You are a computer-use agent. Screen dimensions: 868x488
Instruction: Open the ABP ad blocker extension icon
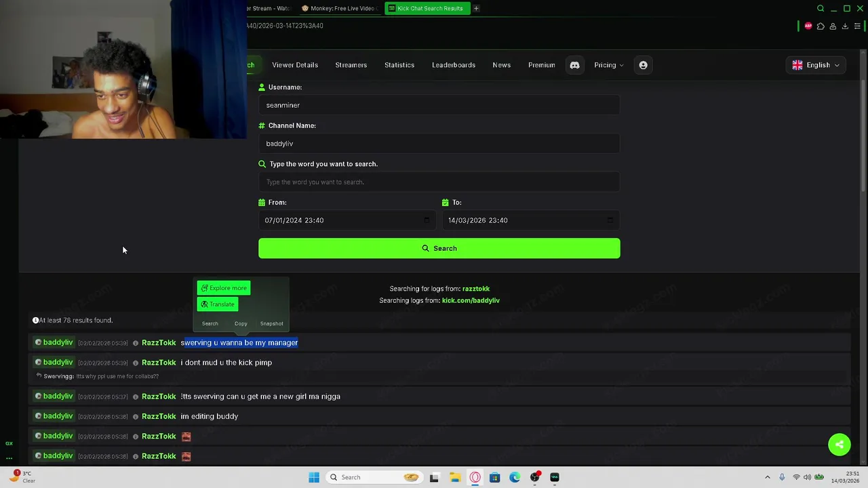tap(808, 26)
